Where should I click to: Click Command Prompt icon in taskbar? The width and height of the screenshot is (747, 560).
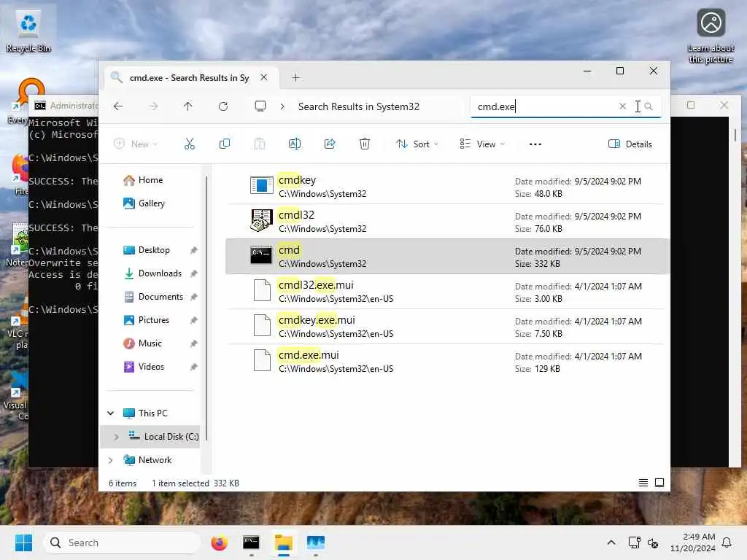[x=251, y=542]
